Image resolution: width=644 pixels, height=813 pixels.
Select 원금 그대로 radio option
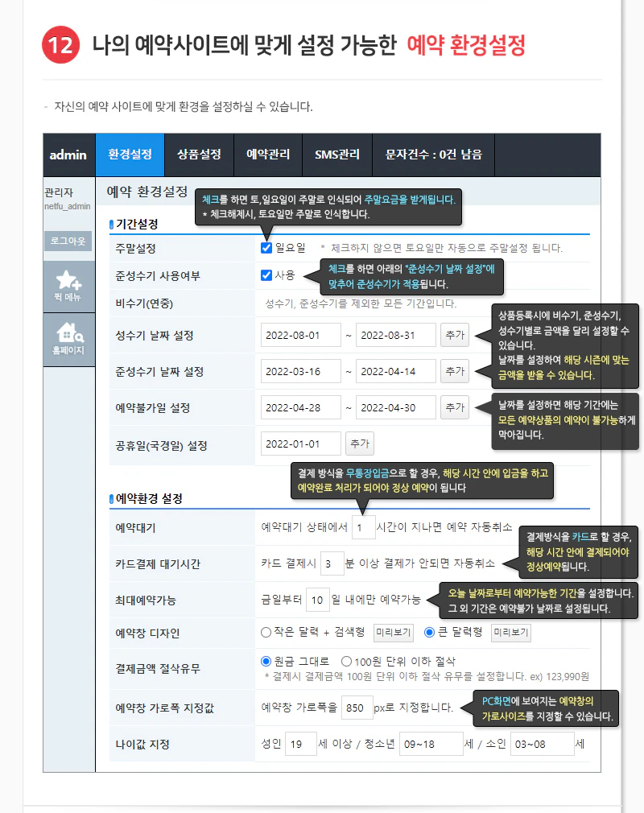[266, 661]
